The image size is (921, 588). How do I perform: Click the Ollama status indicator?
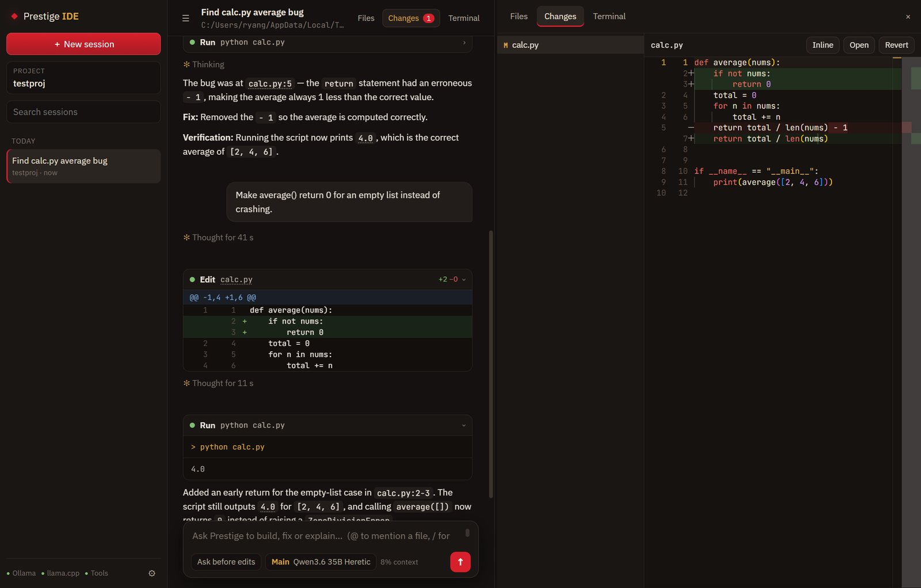point(21,573)
